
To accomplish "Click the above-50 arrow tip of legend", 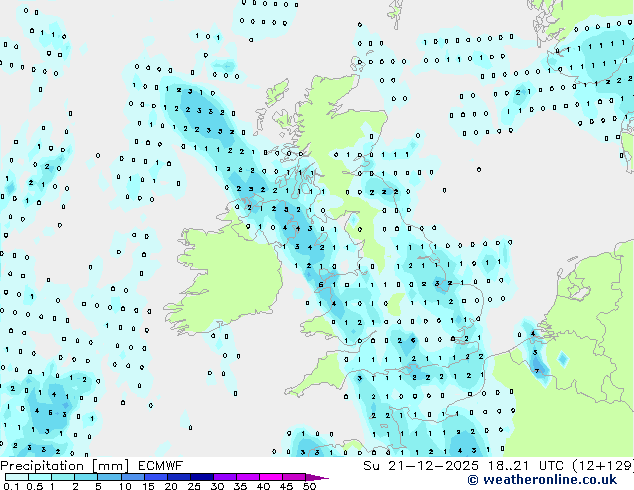I will point(317,478).
